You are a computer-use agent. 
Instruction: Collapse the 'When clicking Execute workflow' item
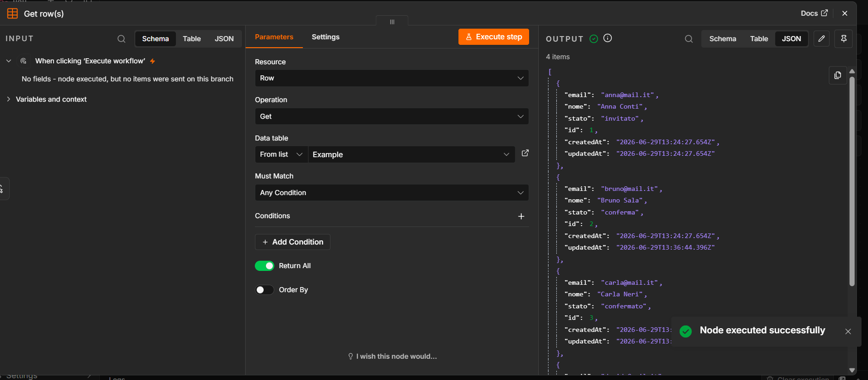point(9,61)
